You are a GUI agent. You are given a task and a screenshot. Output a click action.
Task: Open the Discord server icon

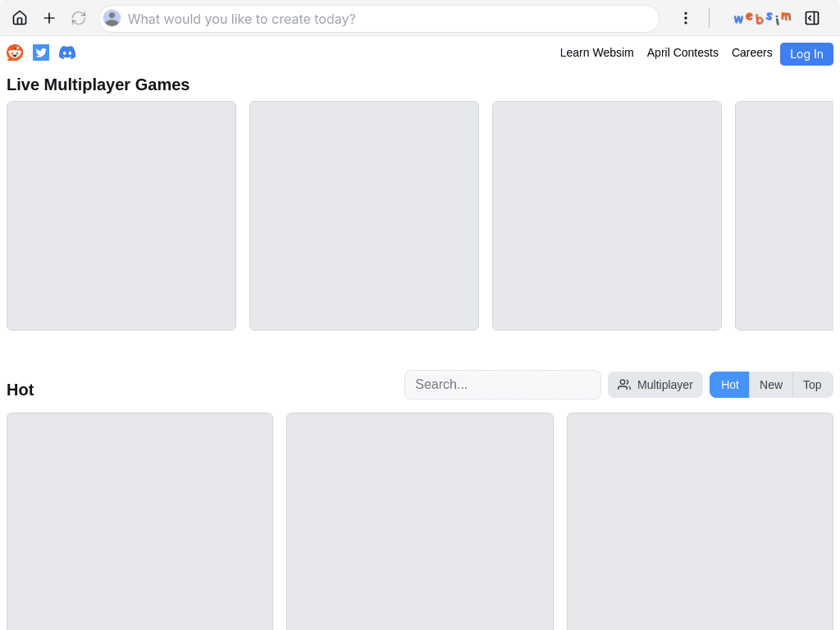coord(67,52)
